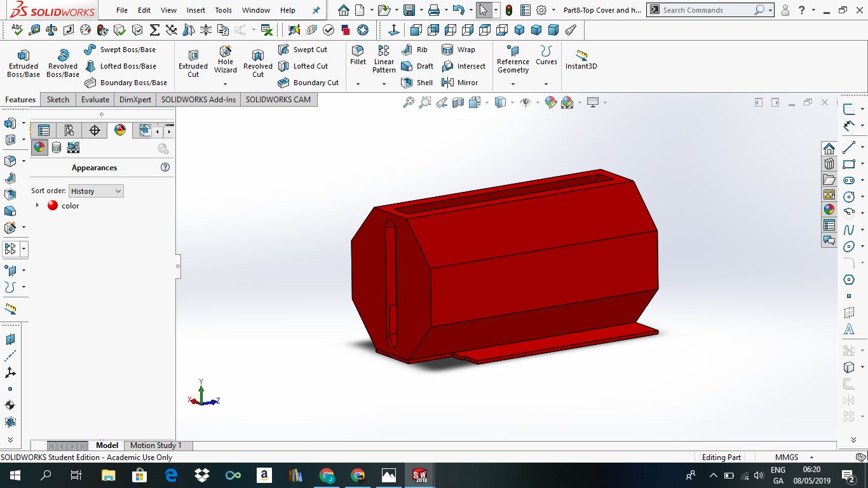Apply the Shell feature

(x=417, y=83)
